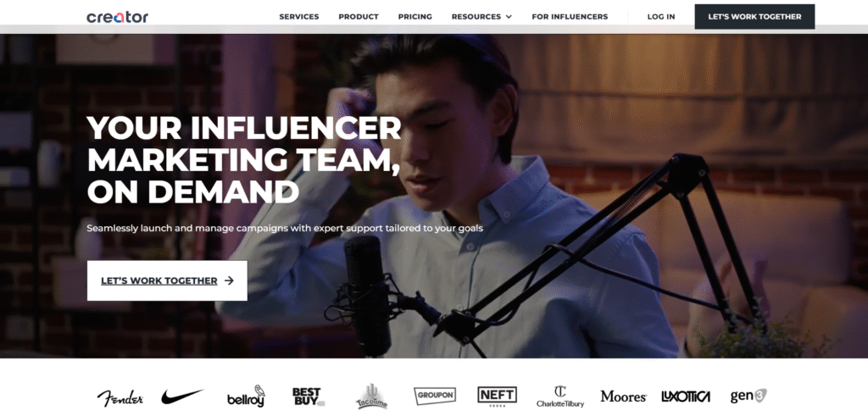Open the Services menu item
The image size is (868, 416).
pos(299,17)
